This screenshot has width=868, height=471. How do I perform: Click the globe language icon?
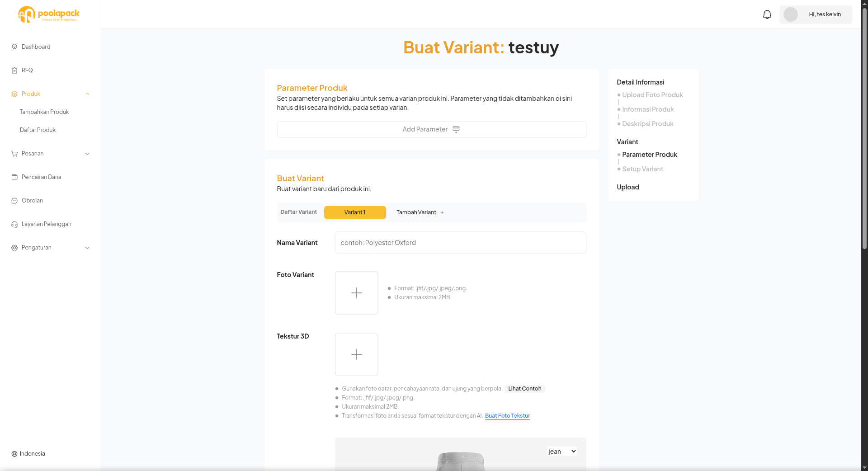[x=14, y=454]
